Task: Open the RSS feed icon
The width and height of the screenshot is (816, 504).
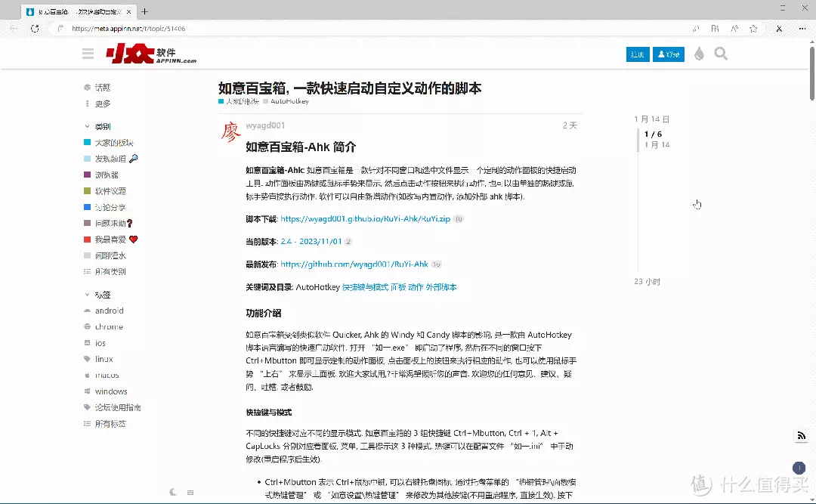Action: 801,435
